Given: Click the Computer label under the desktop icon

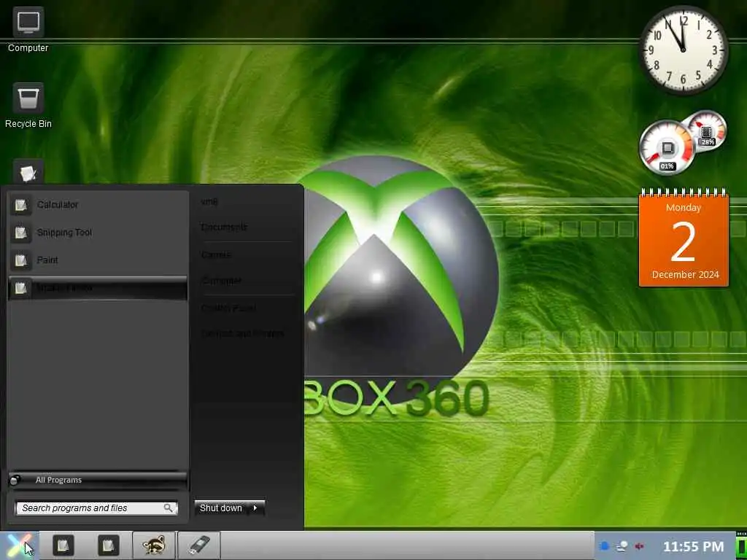Looking at the screenshot, I should coord(28,48).
